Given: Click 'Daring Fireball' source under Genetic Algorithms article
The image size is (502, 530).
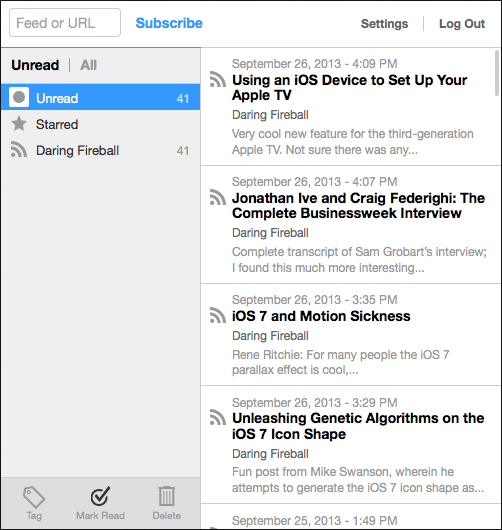Looking at the screenshot, I should click(x=270, y=454).
